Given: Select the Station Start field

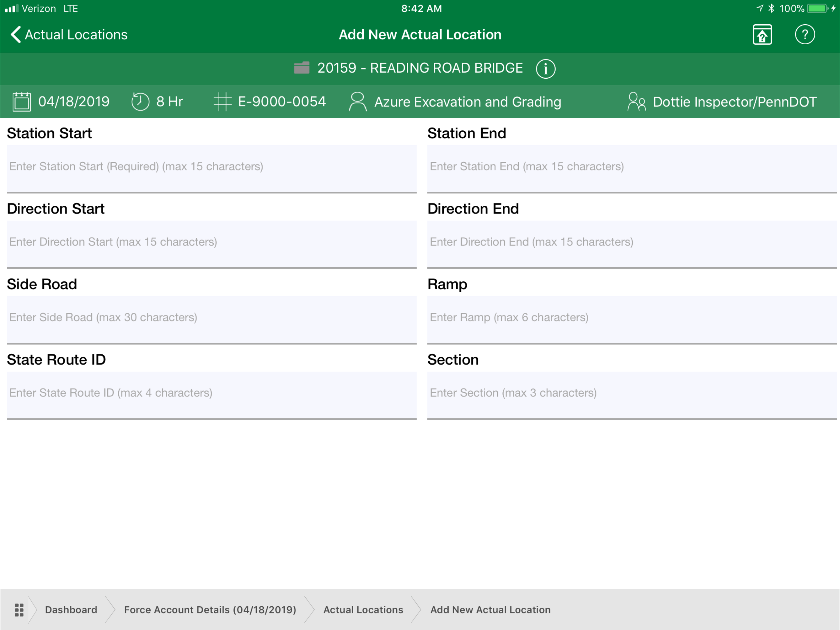Looking at the screenshot, I should (212, 169).
